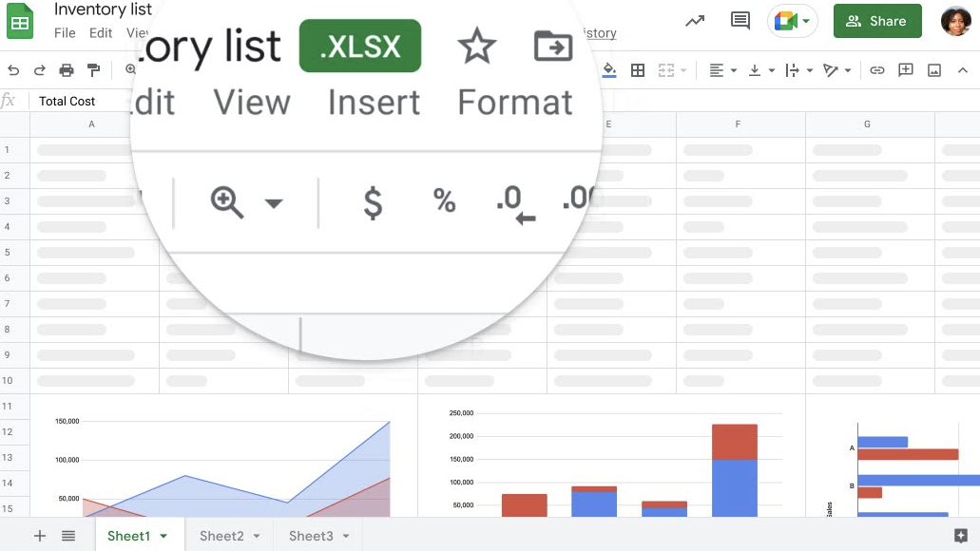Expand the magnified zoom dropdown arrow
980x551 pixels.
(273, 203)
